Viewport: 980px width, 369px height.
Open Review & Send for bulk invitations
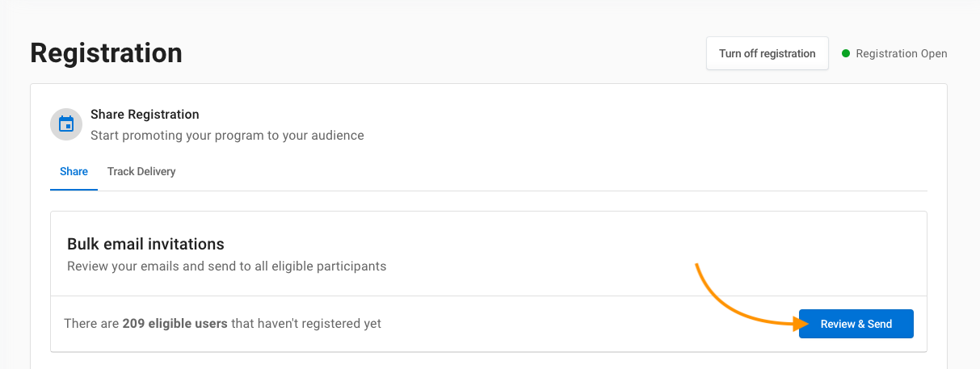856,324
